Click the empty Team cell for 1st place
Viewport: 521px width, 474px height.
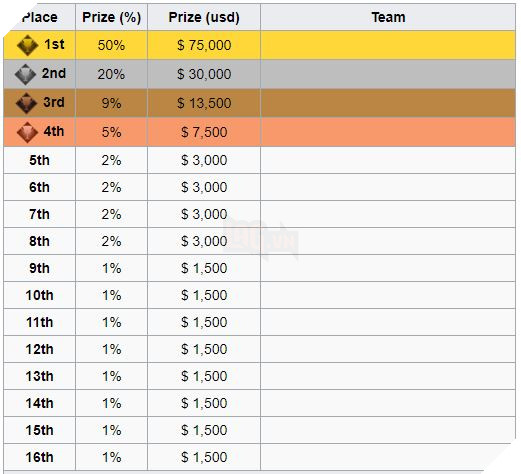coord(388,45)
